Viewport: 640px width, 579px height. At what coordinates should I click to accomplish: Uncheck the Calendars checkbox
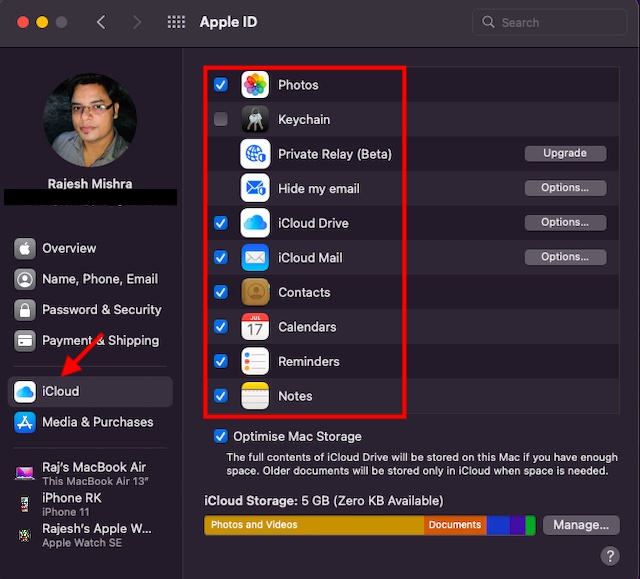(x=221, y=326)
